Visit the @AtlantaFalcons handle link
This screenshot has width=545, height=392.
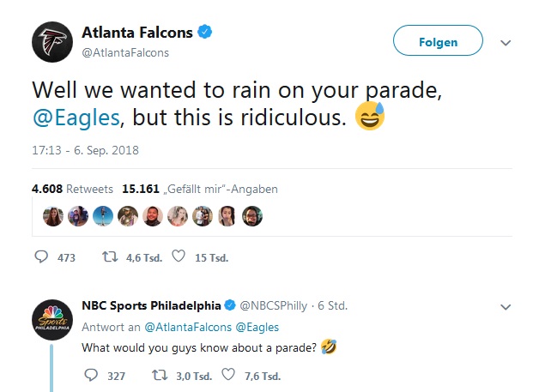(x=124, y=52)
